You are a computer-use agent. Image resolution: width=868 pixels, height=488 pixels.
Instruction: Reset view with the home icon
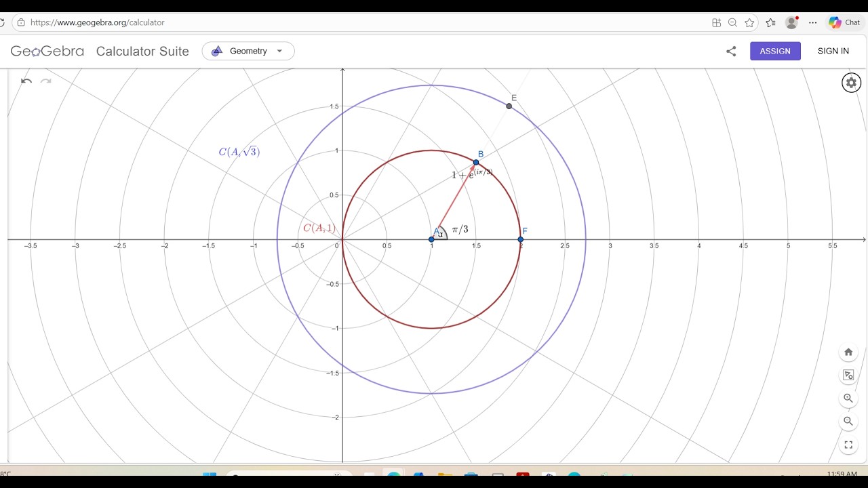pyautogui.click(x=848, y=352)
